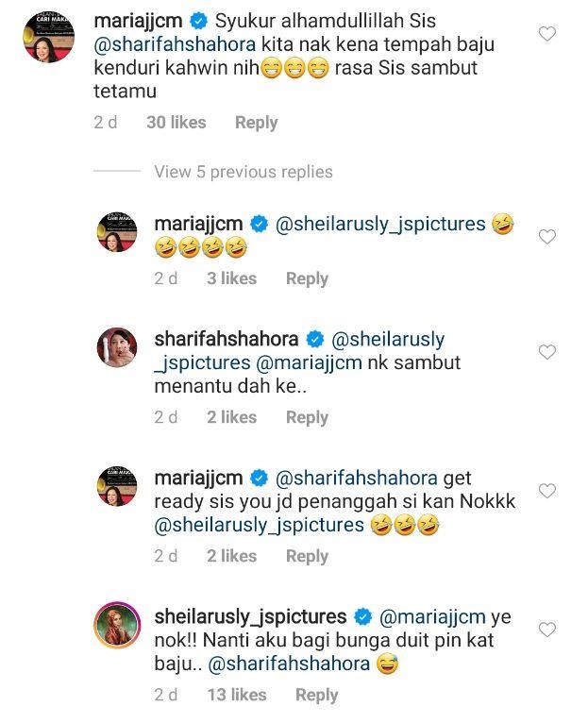Reply to mariajjcm's top comment
This screenshot has height=723, width=588.
point(256,123)
